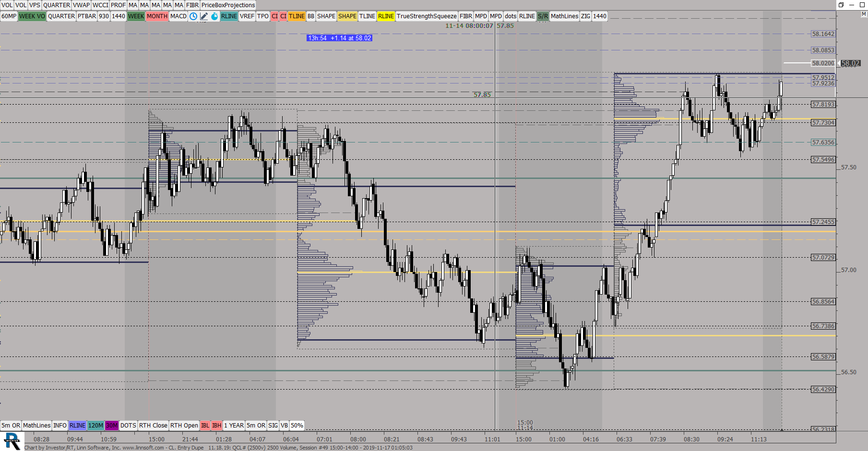Click the yellow SHAPE button
Image resolution: width=868 pixels, height=451 pixels.
pyautogui.click(x=347, y=16)
